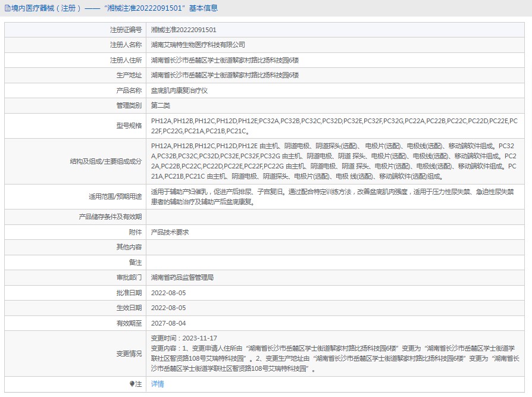The image size is (532, 397).
Task: Click the 产品名称 row label
Action: click(129, 90)
